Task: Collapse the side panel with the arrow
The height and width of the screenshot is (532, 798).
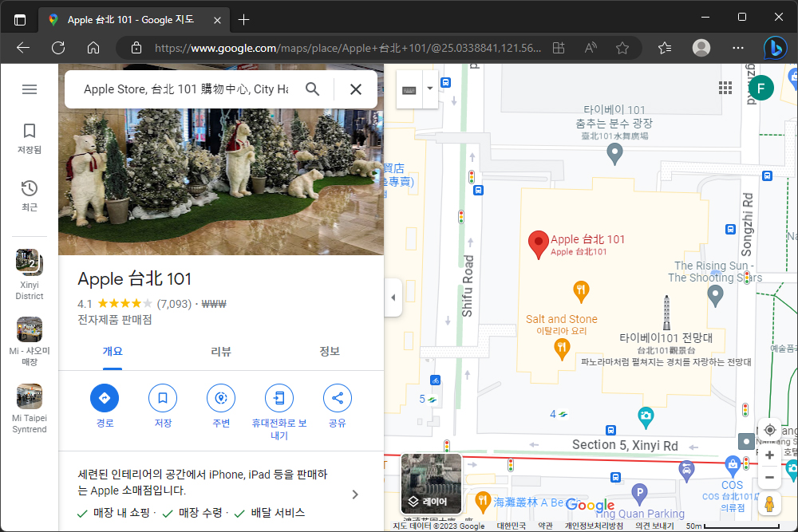Action: (x=393, y=298)
